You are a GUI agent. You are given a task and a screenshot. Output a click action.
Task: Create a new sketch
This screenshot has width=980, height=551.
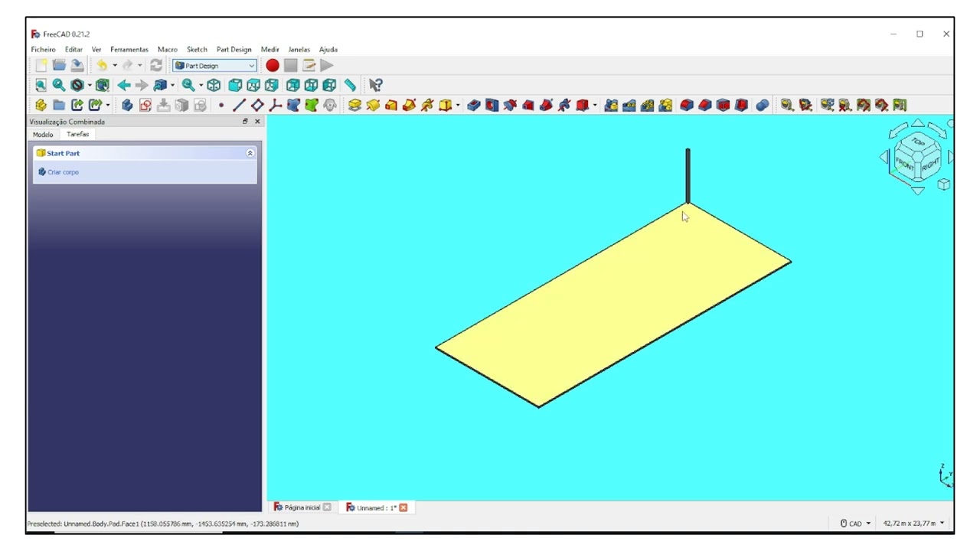point(145,106)
